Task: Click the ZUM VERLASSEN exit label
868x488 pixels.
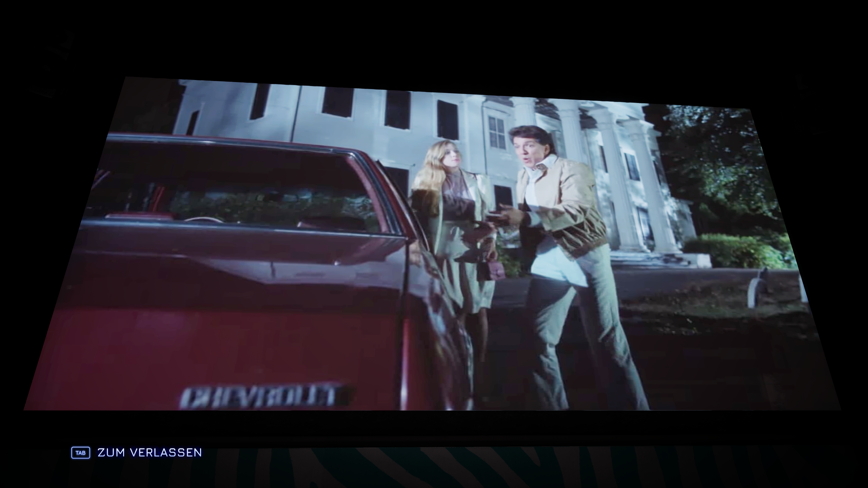Action: click(x=150, y=453)
